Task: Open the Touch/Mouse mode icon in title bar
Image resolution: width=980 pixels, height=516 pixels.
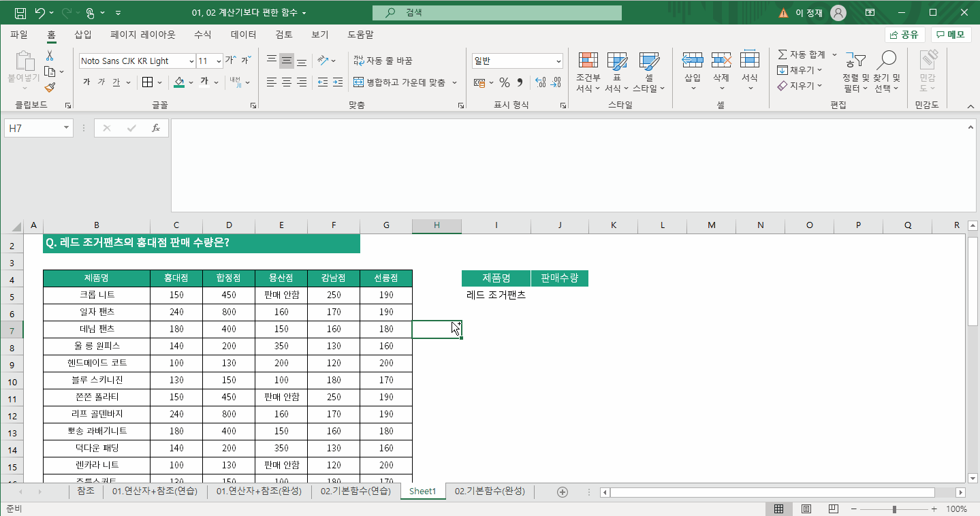Action: click(89, 12)
